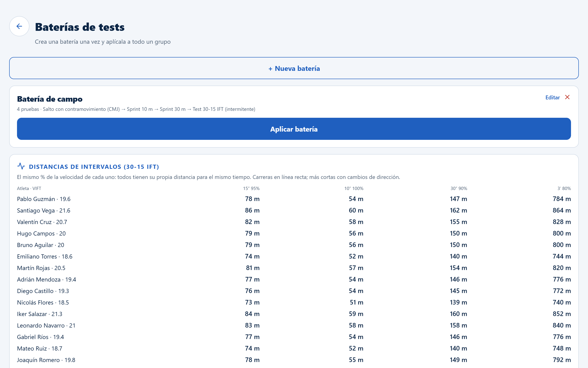The image size is (588, 368).
Task: Create a new battery with Nueva batería
Action: 294,68
